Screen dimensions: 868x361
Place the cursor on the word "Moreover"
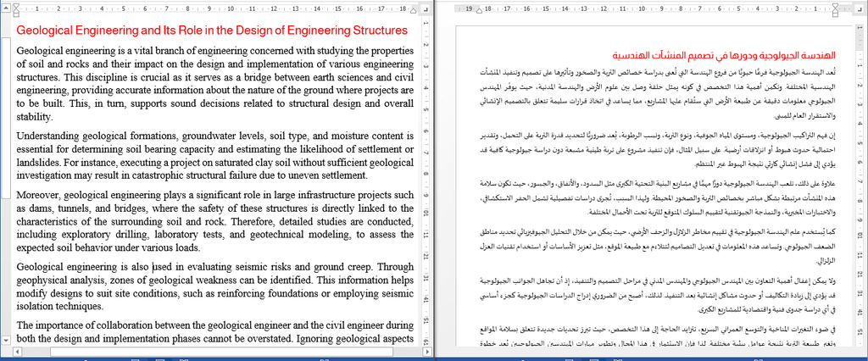coord(39,195)
